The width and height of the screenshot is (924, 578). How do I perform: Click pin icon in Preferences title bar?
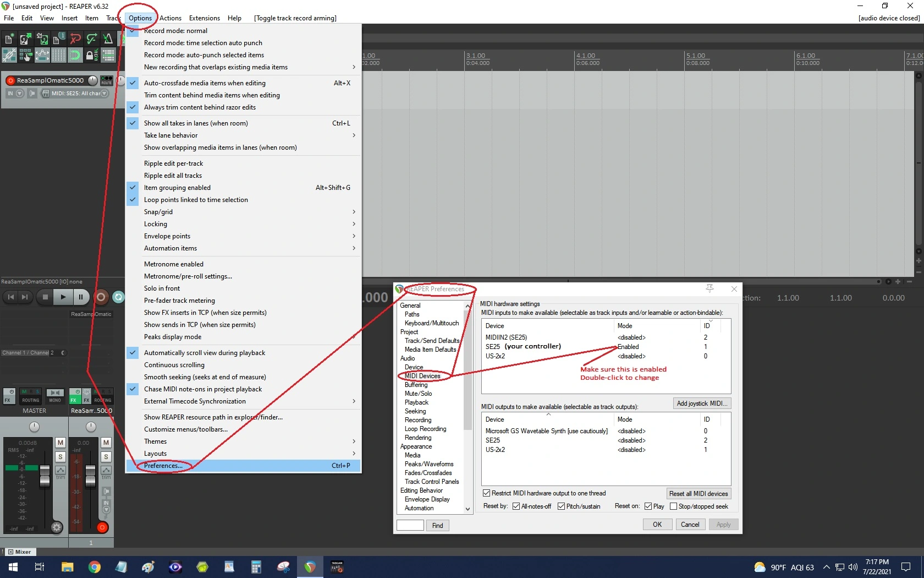(710, 288)
